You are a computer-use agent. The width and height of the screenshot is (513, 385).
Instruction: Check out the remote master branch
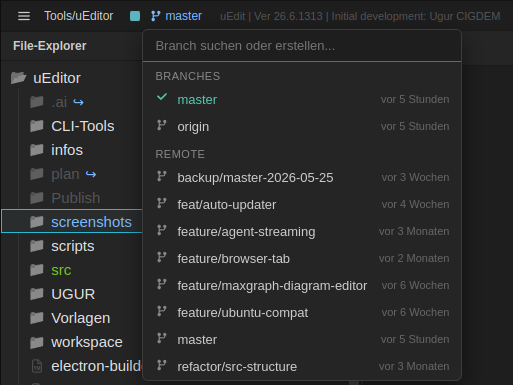302,340
